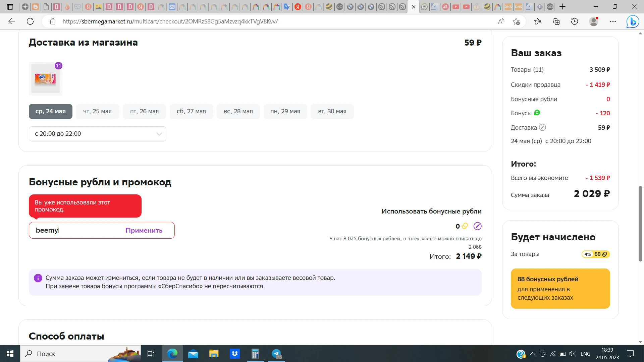
Task: Click the taskbar search box
Action: [x=80, y=354]
